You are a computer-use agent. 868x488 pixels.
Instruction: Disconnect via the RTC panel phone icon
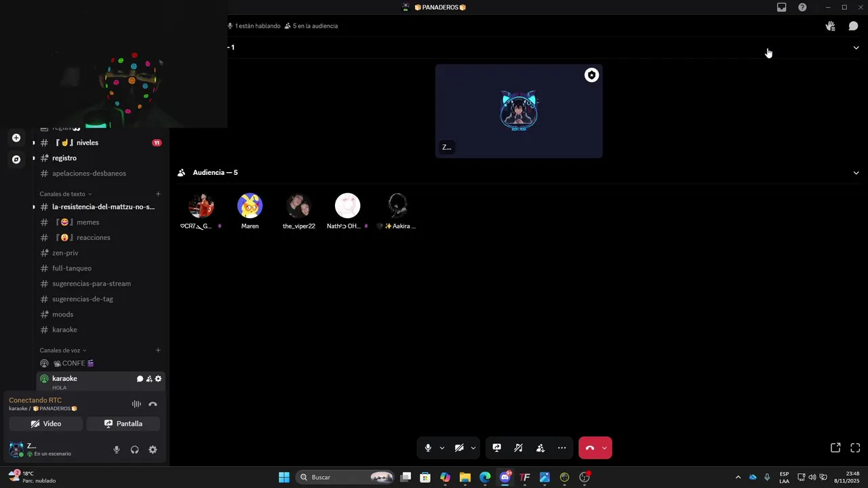[x=153, y=404]
